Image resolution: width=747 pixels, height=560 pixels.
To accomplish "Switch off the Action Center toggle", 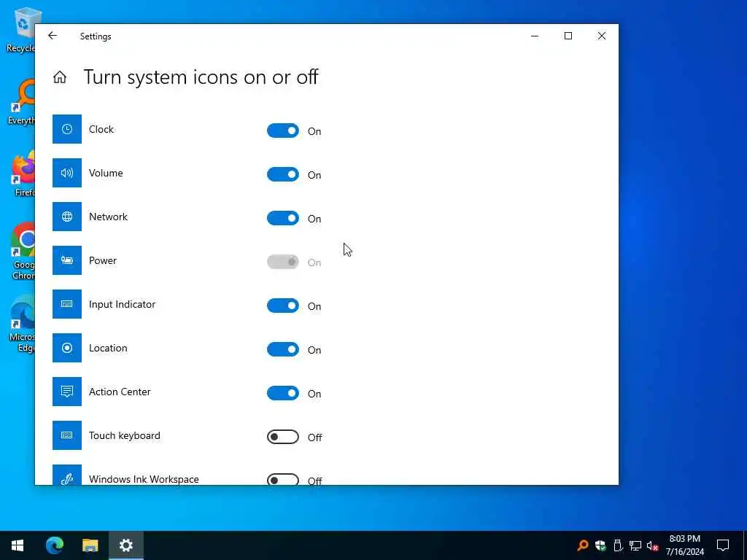I will coord(283,393).
